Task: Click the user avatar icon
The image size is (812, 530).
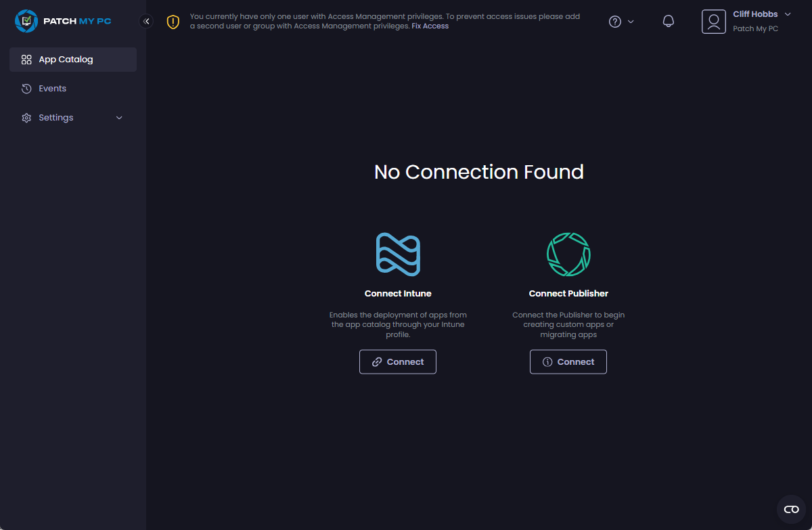Action: [x=713, y=22]
